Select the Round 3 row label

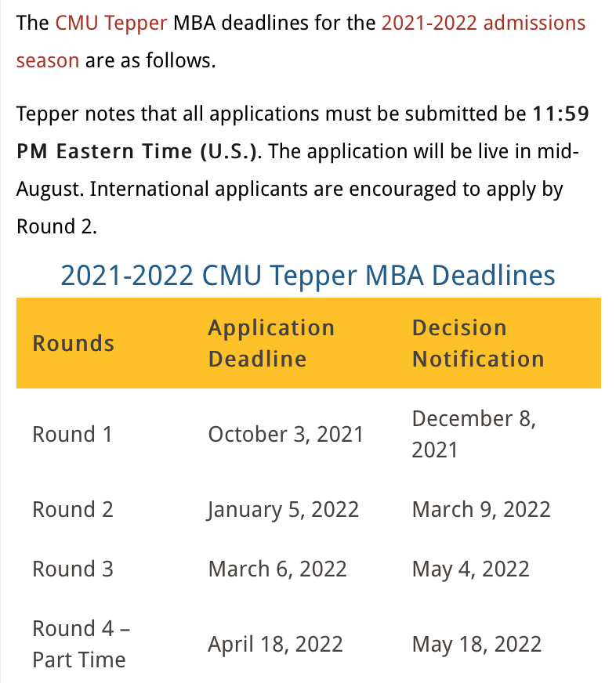[x=73, y=569]
